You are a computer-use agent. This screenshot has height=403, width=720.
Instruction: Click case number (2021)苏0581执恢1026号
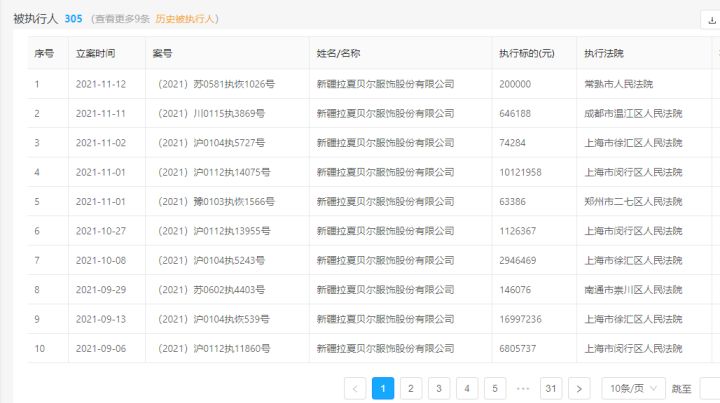point(216,84)
